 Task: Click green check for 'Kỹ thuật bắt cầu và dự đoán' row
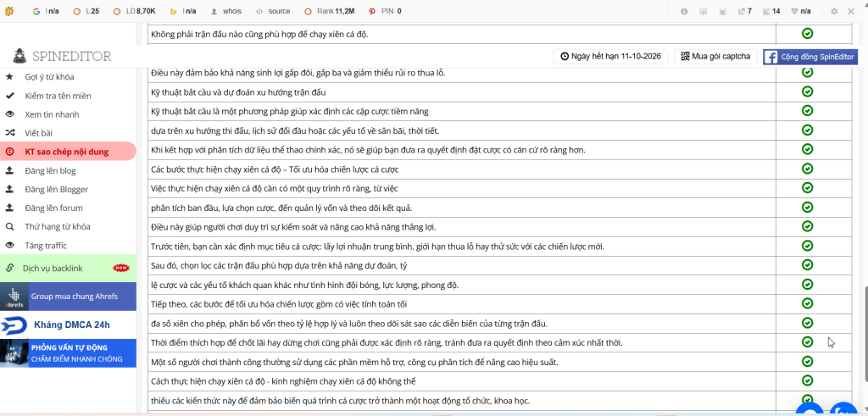(807, 91)
